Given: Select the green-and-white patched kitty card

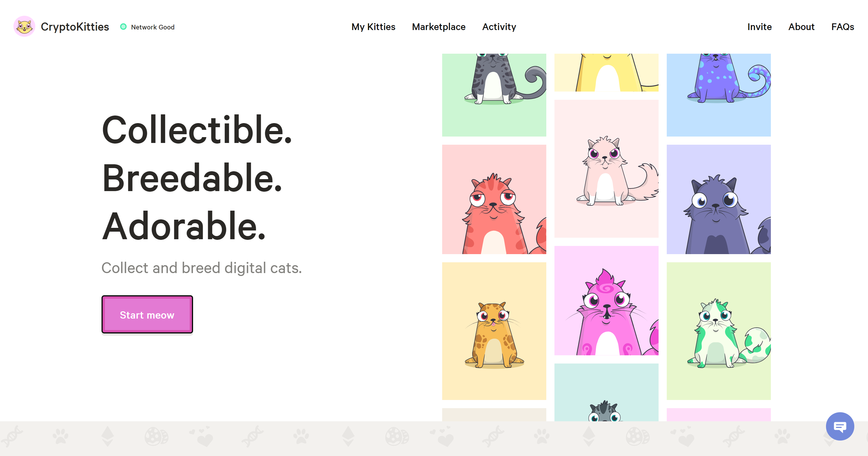Looking at the screenshot, I should click(x=719, y=331).
